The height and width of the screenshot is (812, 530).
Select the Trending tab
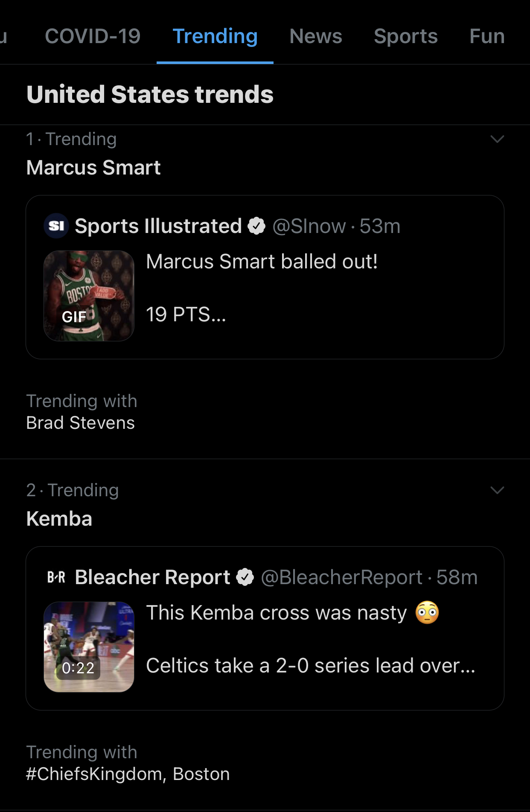pos(215,36)
